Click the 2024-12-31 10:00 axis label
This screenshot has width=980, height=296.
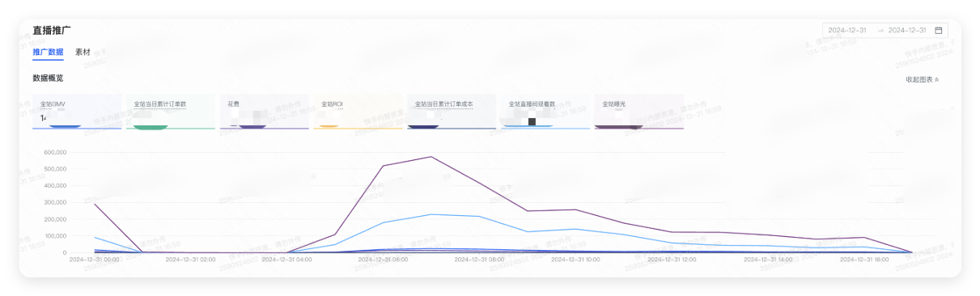pyautogui.click(x=576, y=260)
